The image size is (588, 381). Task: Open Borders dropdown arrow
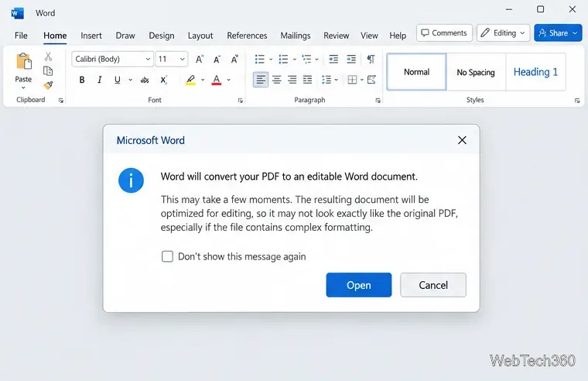(362, 80)
